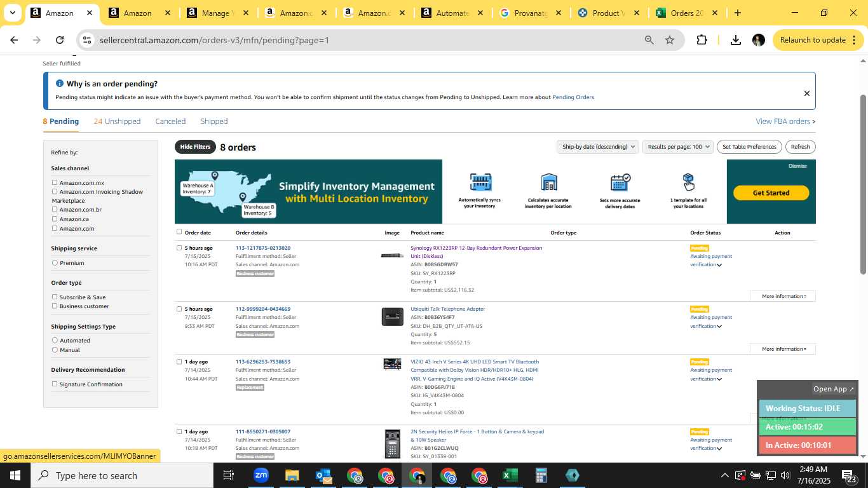This screenshot has height=488, width=868.
Task: Tick Amazon.com Invoicing Shadow Marketplace checkbox
Action: tap(55, 191)
